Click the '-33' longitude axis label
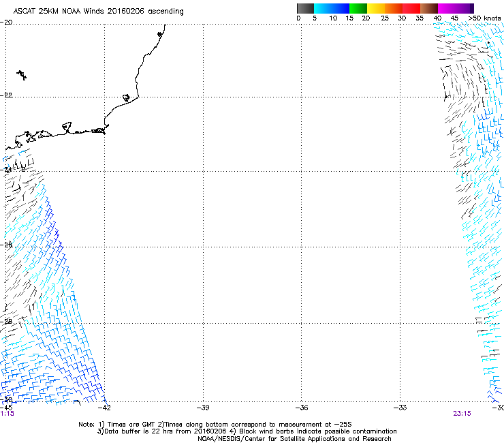Viewport: 504px width, 443px height. point(400,408)
